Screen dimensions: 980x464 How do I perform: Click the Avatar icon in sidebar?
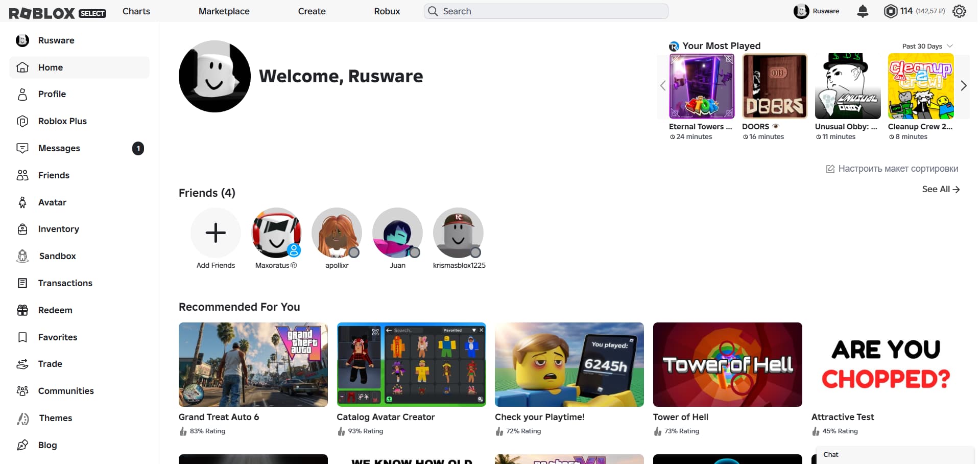22,202
